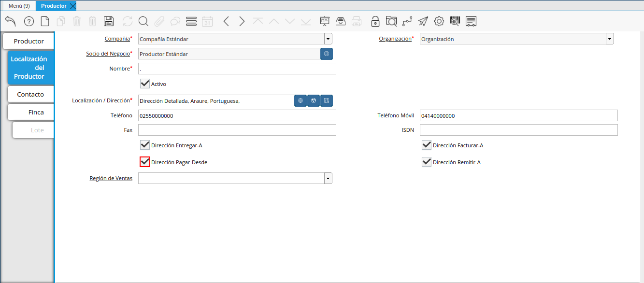Toggle the Dirección Facturar-A checkbox
The width and height of the screenshot is (644, 283).
tap(426, 145)
